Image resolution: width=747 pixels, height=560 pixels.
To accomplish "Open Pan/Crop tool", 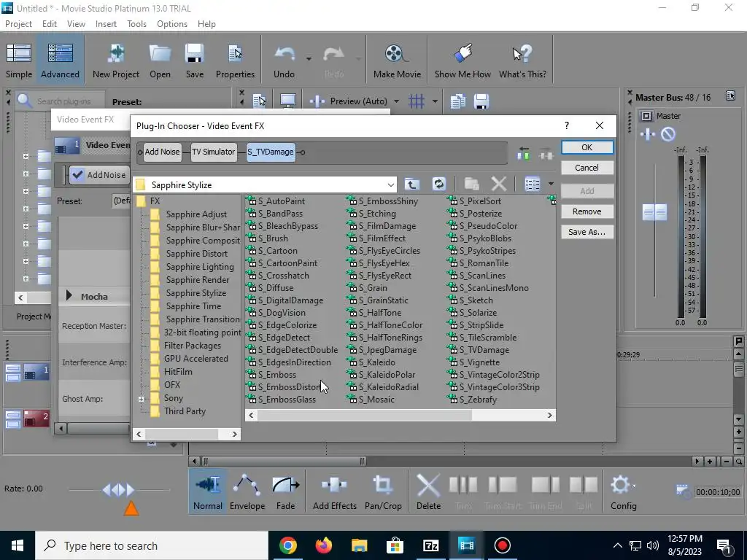I will pos(383,492).
